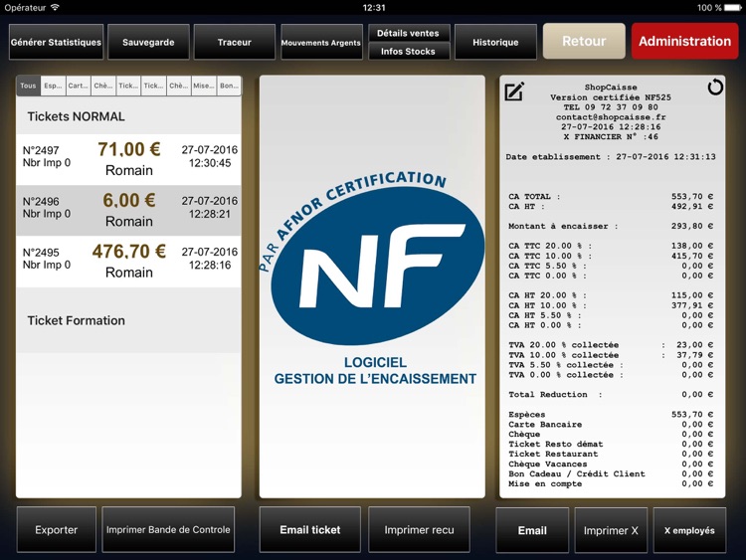
Task: Select the Bon... payment filter tab
Action: tap(229, 86)
